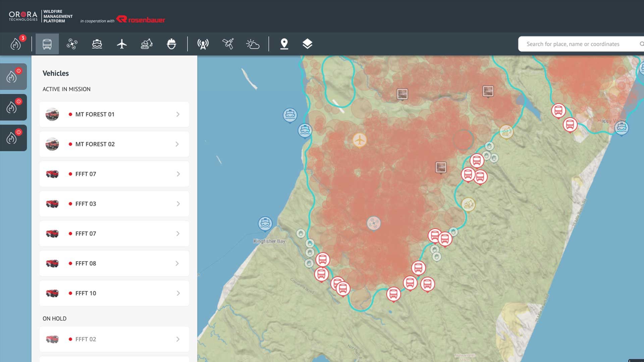Select the excavator toolbar icon
This screenshot has height=362, width=644.
147,44
